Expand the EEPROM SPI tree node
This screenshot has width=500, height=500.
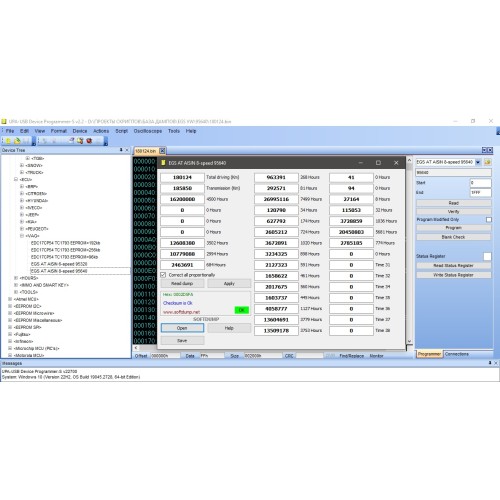[10, 327]
